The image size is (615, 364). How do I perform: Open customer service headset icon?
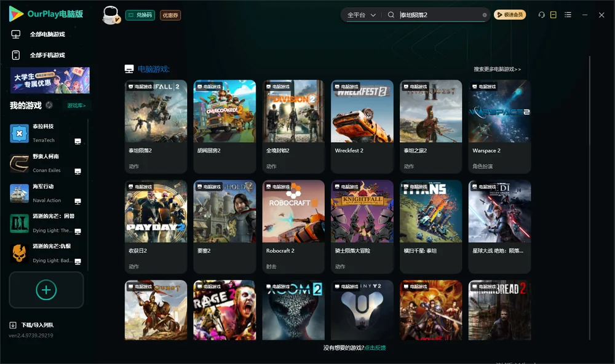541,15
